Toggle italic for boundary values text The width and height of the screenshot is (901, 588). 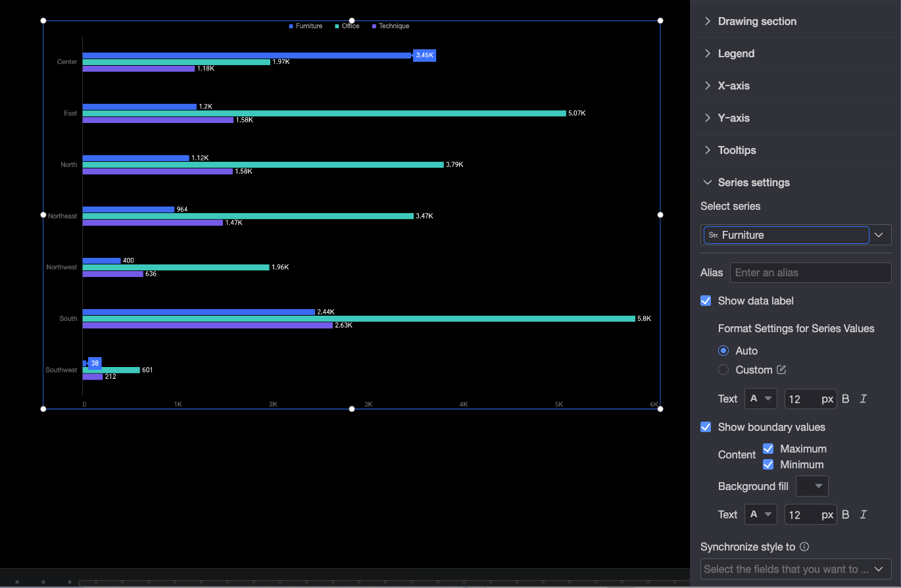(864, 514)
